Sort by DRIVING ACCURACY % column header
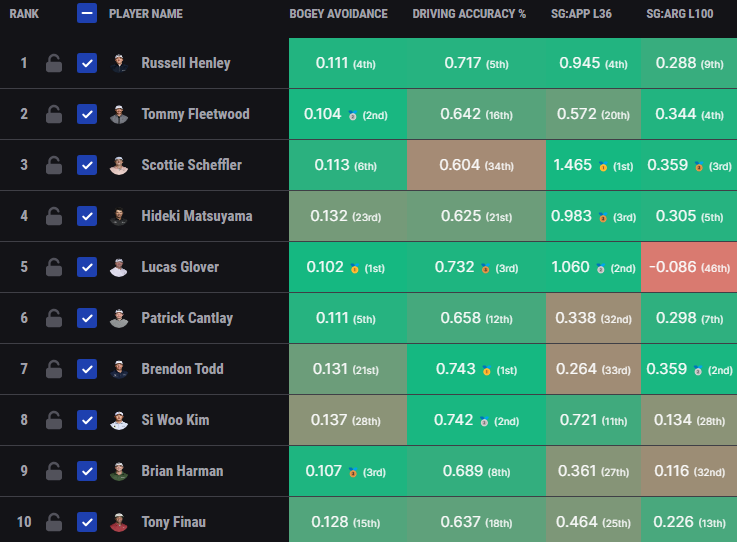737x542 pixels. coord(469,14)
